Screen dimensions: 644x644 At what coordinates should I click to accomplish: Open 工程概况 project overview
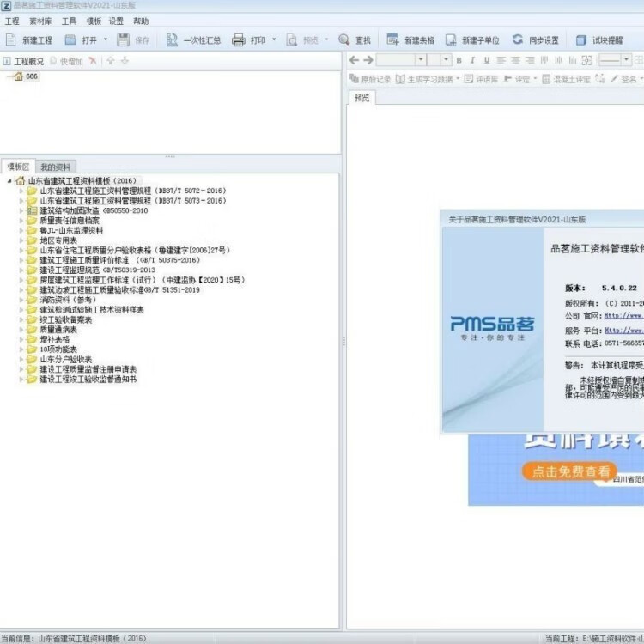point(23,61)
